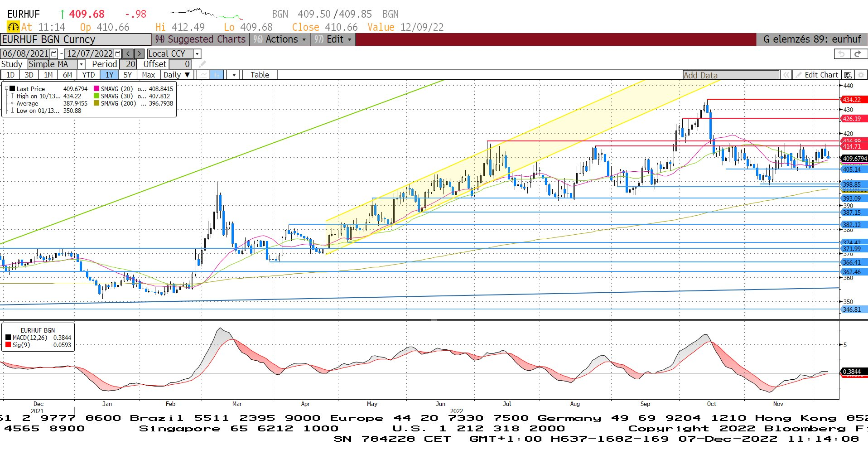Click the 387.15 support level label

coord(854,213)
